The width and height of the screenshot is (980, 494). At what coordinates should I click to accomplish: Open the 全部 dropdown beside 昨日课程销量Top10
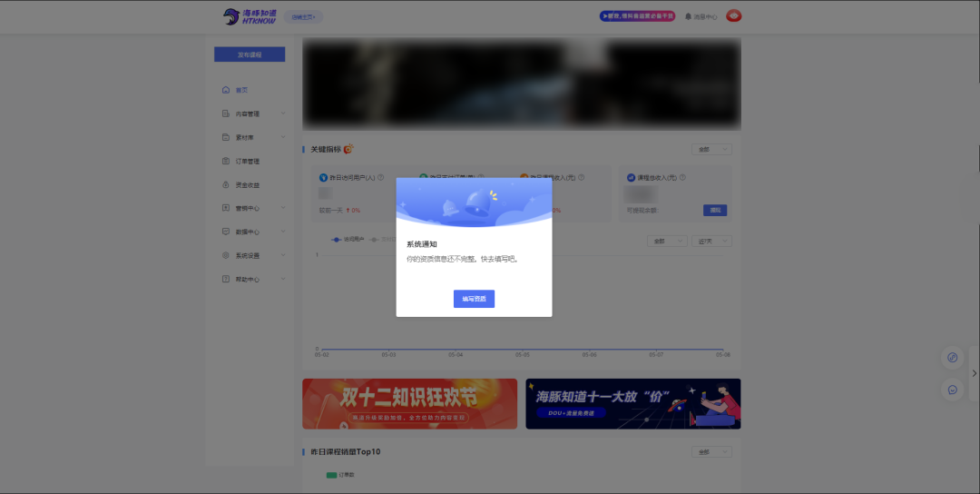(711, 452)
